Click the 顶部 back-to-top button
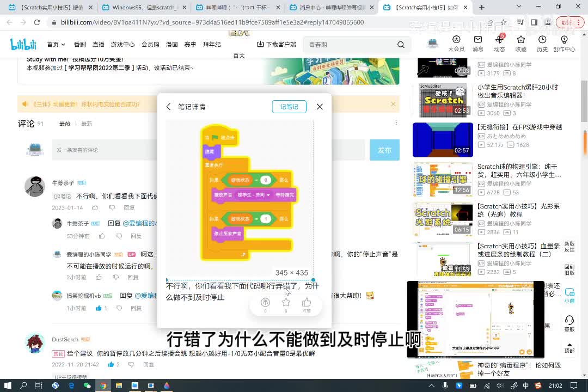 coord(569,348)
